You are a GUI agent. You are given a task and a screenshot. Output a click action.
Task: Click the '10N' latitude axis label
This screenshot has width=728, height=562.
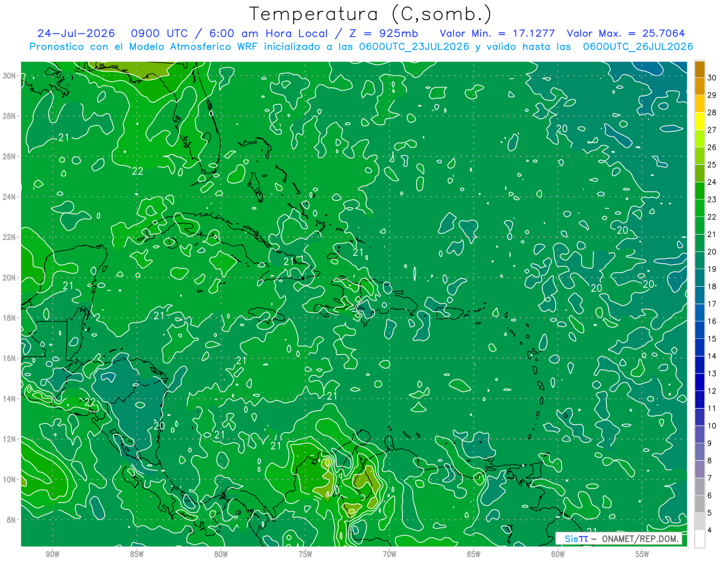(x=10, y=480)
